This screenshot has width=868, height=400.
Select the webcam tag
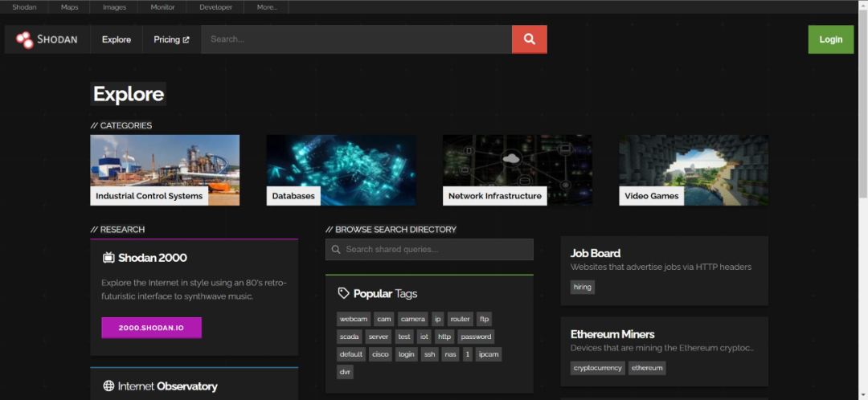(x=354, y=319)
